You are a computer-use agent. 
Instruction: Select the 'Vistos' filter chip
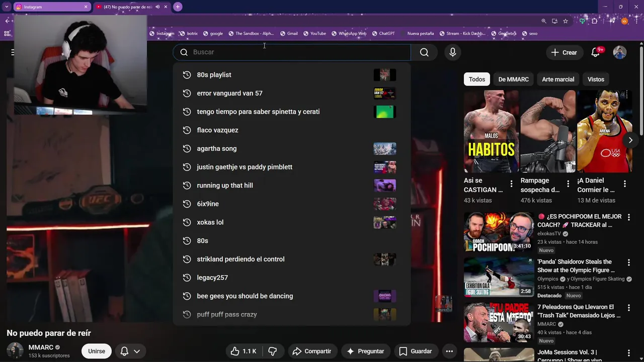(x=596, y=79)
